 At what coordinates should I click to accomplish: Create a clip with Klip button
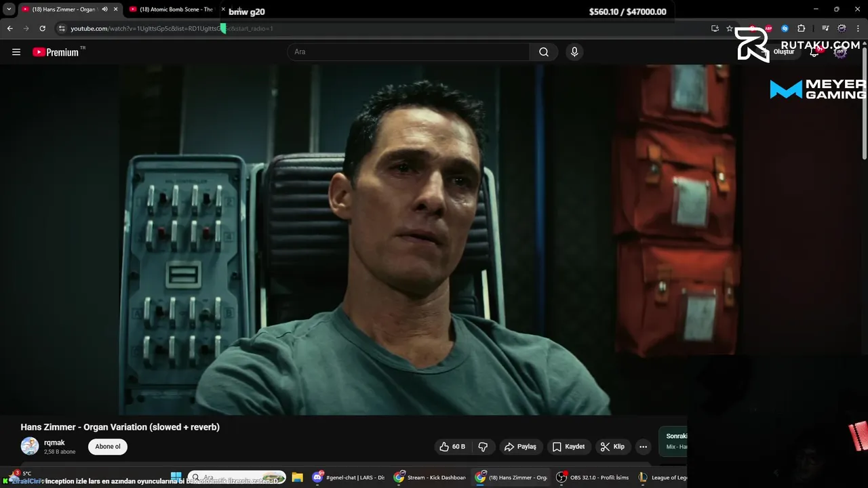point(612,447)
